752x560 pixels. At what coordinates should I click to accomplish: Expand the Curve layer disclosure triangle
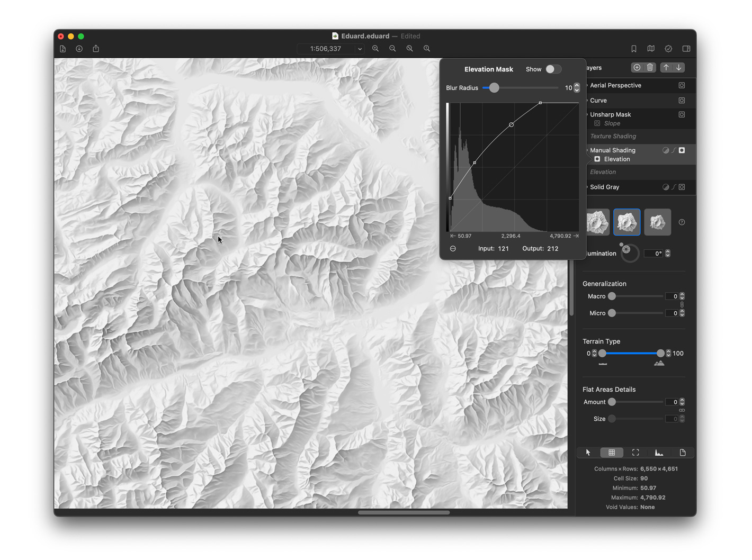(587, 101)
